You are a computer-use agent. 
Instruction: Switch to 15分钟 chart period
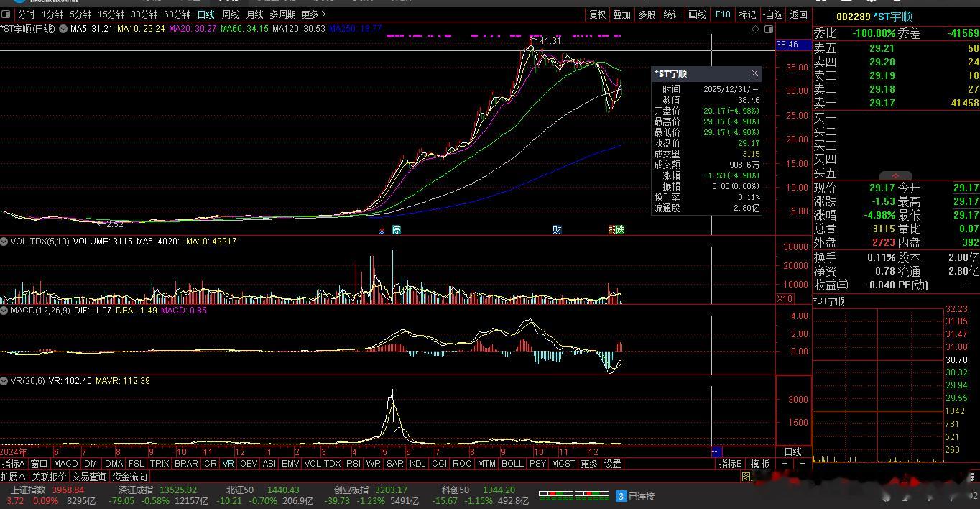[111, 14]
